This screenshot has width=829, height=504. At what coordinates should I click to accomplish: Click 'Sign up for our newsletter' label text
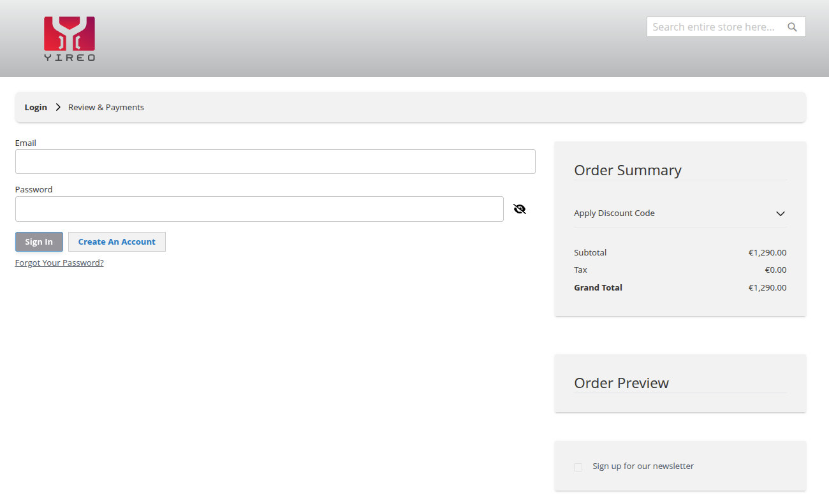(643, 466)
